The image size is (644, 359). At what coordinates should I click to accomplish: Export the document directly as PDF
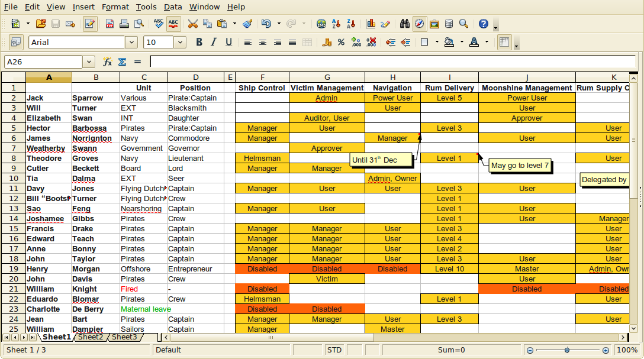pyautogui.click(x=110, y=24)
